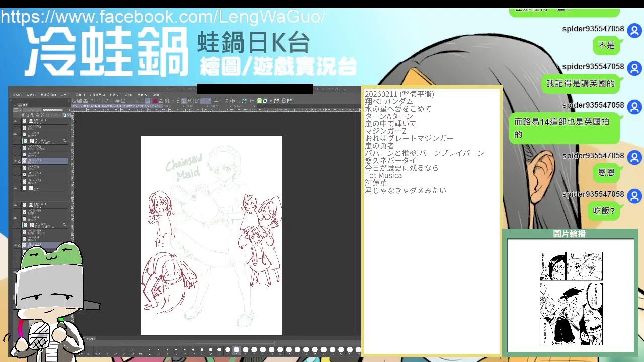The width and height of the screenshot is (644, 362).
Task: Open the small arrow dropdown after the green icon
Action: 271,101
